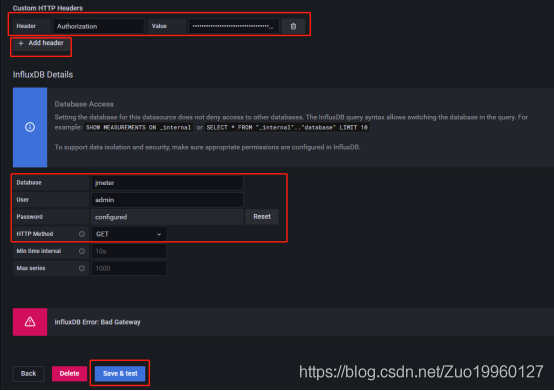Reset the configured password
The height and width of the screenshot is (391, 554).
point(262,217)
